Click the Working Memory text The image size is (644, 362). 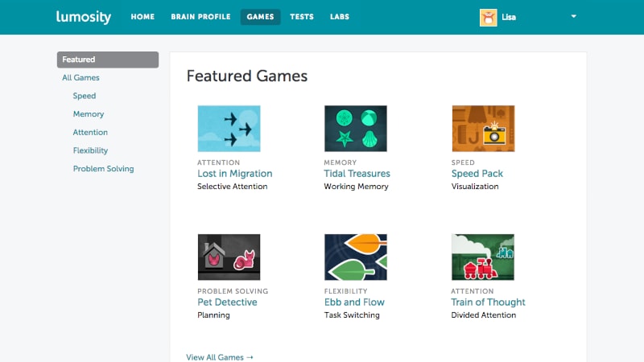pos(356,187)
